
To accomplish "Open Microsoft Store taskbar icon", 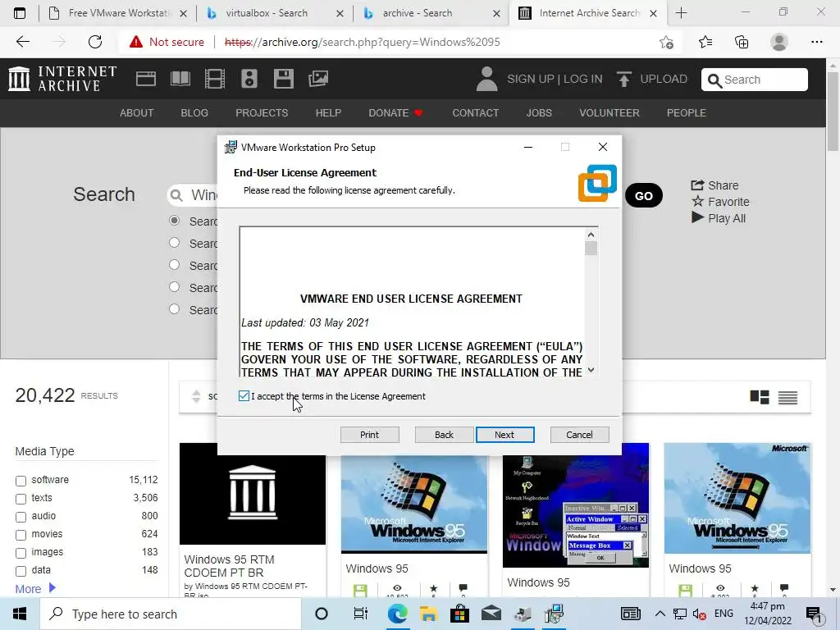I will pos(459,614).
